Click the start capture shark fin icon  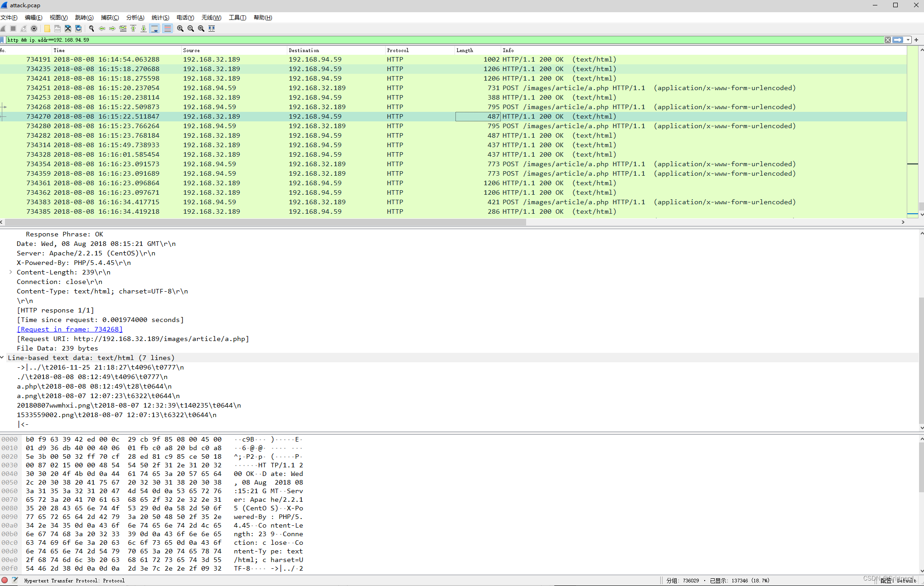(x=3, y=29)
